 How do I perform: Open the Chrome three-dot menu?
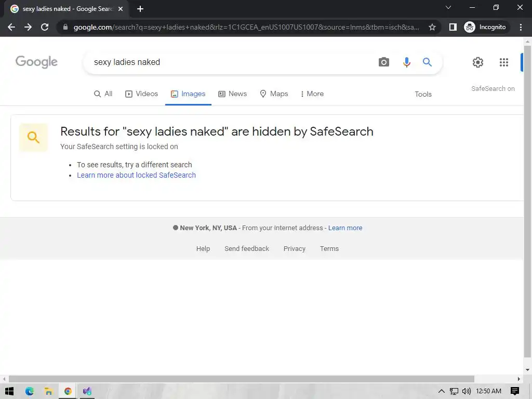pyautogui.click(x=521, y=27)
